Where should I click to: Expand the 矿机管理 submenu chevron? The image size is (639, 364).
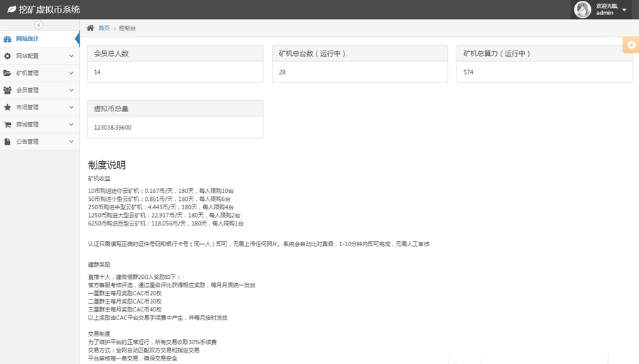click(71, 73)
